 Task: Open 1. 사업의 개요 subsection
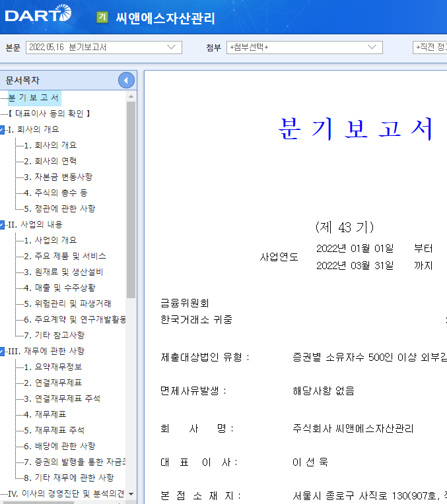coord(51,240)
